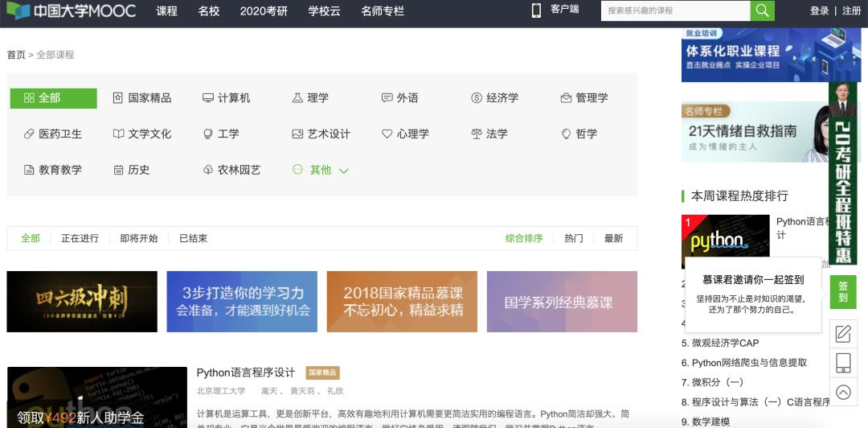Open the Python语言程序设计 course title

(246, 372)
